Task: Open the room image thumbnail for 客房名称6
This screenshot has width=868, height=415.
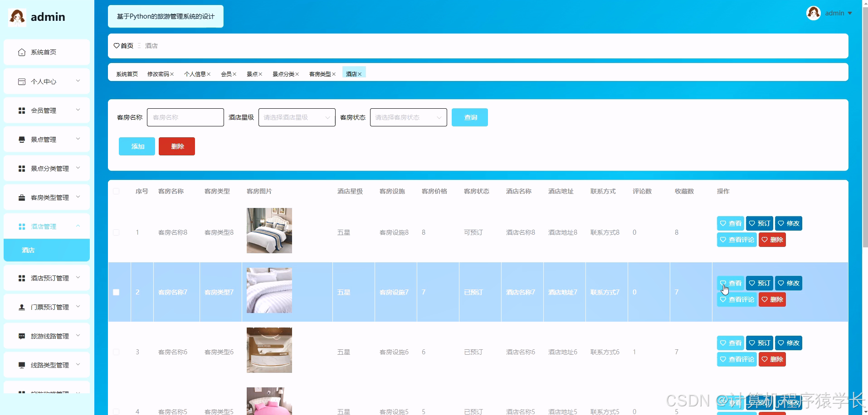Action: (269, 350)
